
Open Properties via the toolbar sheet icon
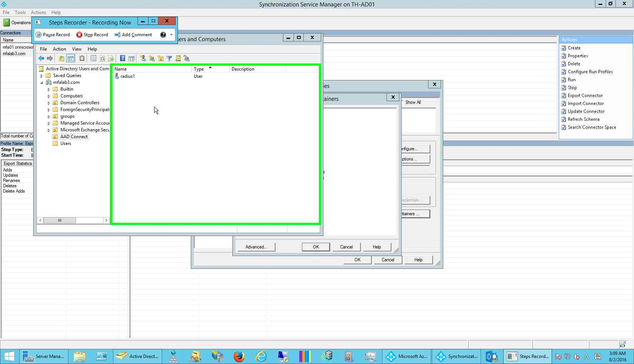click(93, 58)
